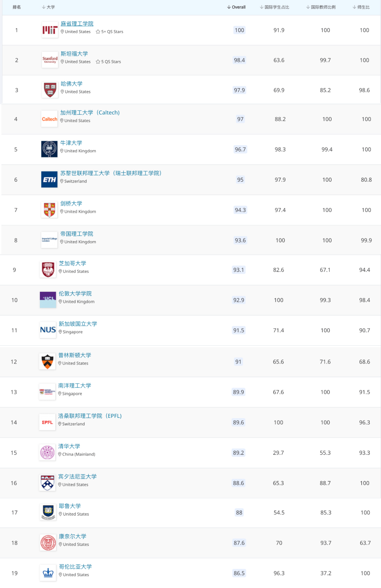Click the 排名 column header

click(x=17, y=7)
